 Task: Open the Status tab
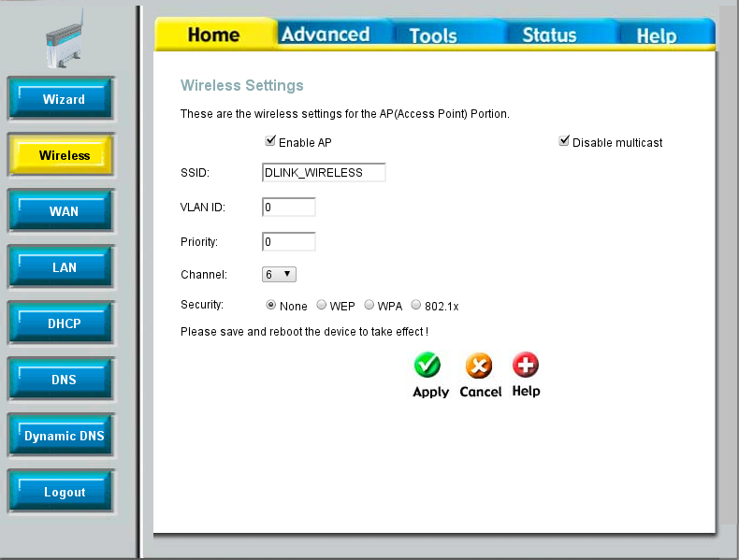tap(549, 35)
